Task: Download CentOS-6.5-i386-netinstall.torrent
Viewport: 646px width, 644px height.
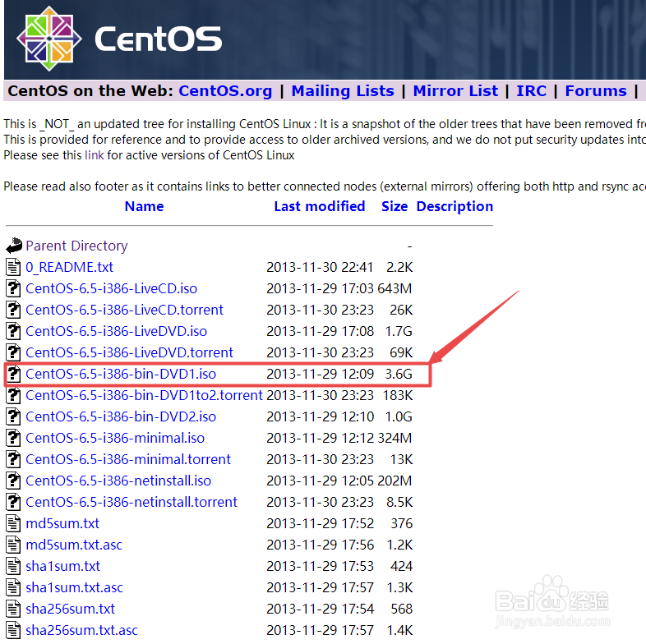Action: click(x=132, y=503)
